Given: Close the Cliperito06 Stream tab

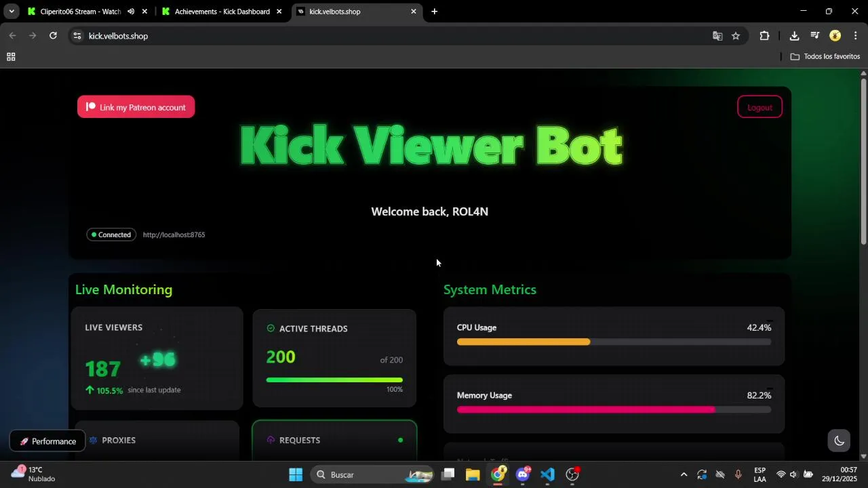Looking at the screenshot, I should [144, 12].
